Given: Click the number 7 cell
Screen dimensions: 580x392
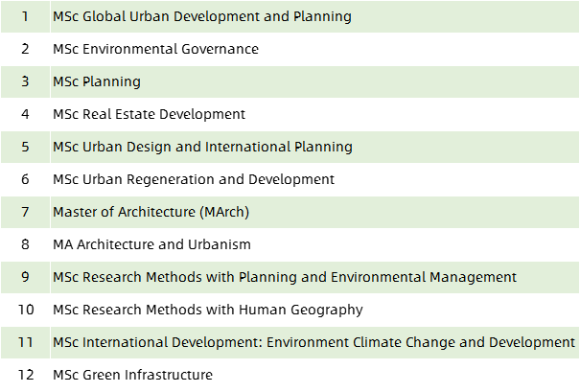Looking at the screenshot, I should tap(25, 212).
